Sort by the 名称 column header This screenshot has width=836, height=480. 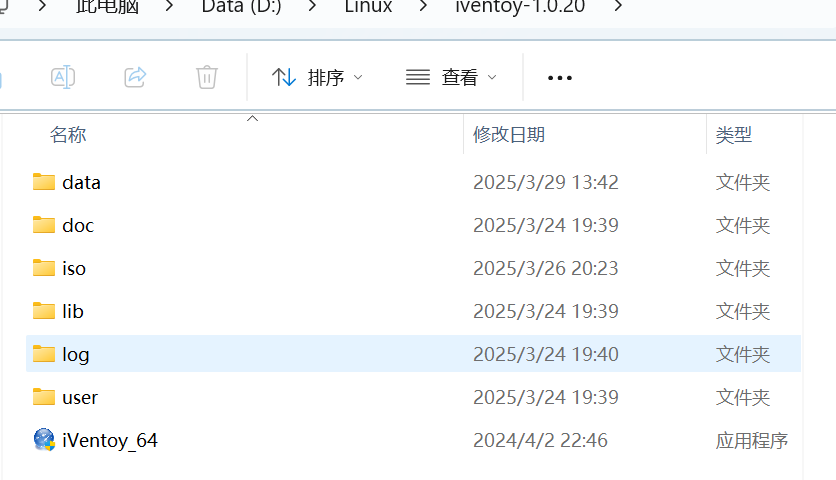point(68,134)
